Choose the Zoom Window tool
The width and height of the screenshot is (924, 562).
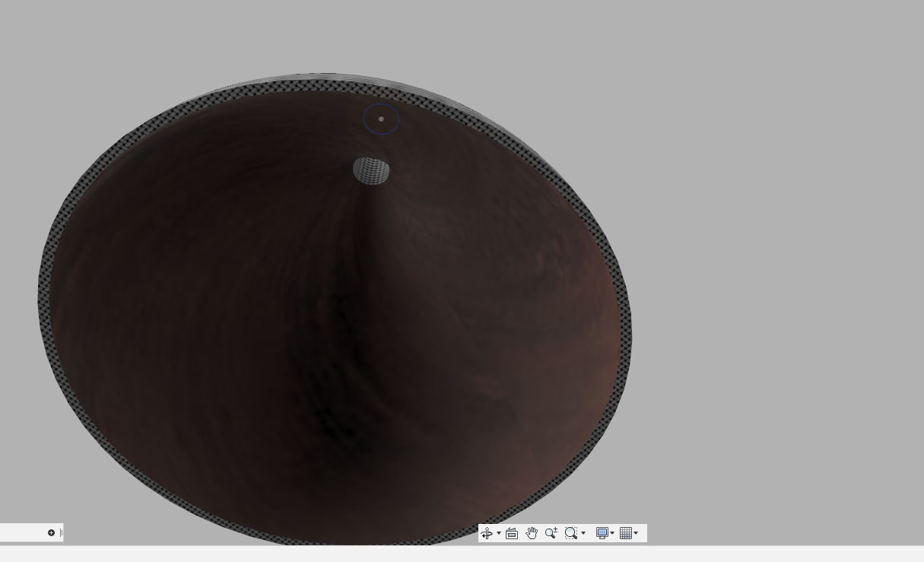570,533
